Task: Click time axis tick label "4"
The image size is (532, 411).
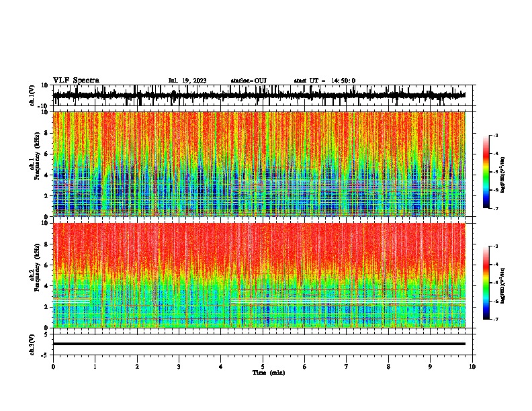Action: click(221, 367)
